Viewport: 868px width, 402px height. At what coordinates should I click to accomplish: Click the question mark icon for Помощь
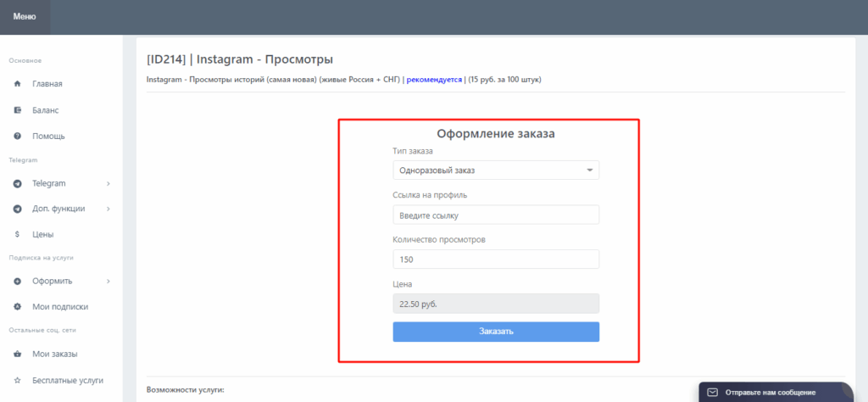(17, 136)
